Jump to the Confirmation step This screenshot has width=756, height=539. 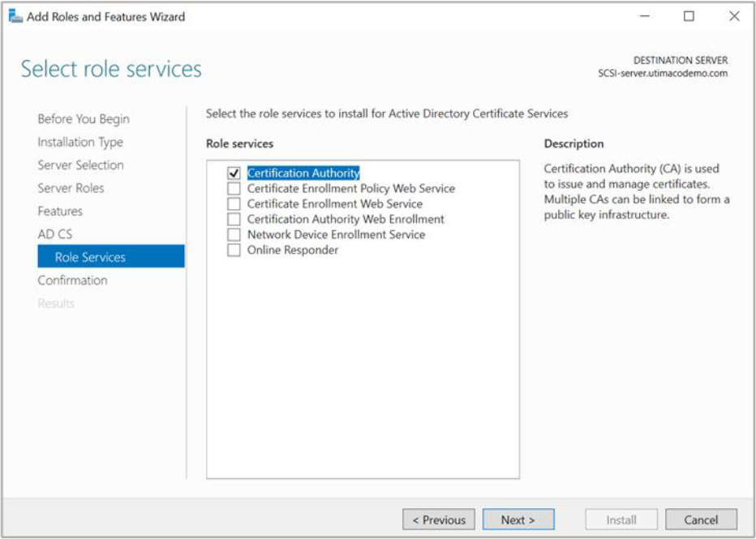pyautogui.click(x=72, y=280)
